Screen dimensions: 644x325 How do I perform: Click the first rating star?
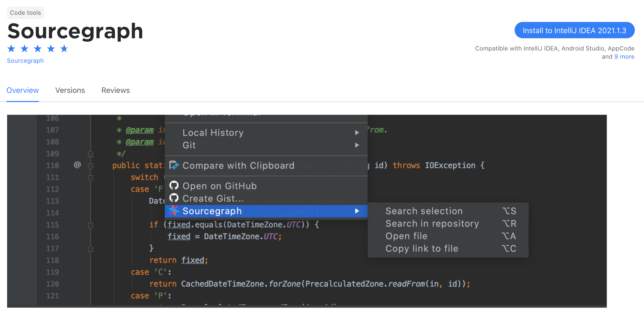point(11,48)
